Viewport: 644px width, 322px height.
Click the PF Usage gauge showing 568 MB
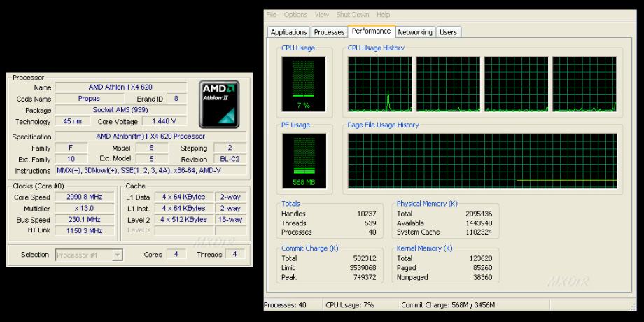coord(304,160)
